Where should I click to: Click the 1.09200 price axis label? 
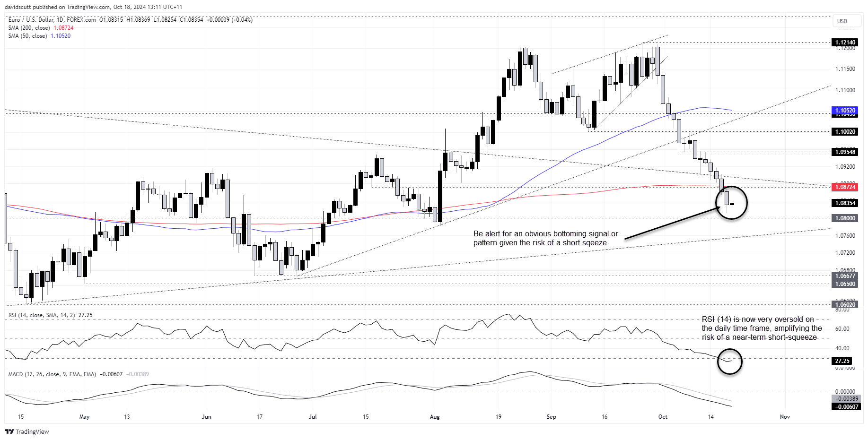coord(845,167)
